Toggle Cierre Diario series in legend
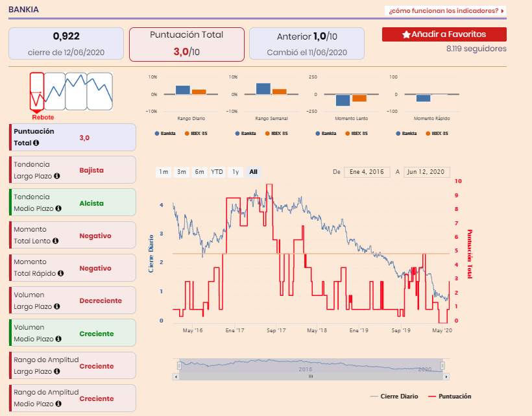Image resolution: width=532 pixels, height=416 pixels. point(394,397)
